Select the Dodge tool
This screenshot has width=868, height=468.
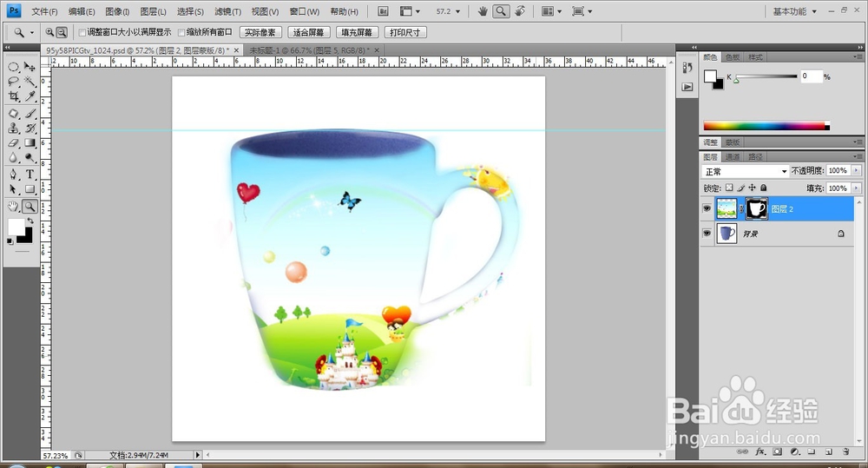[x=30, y=158]
